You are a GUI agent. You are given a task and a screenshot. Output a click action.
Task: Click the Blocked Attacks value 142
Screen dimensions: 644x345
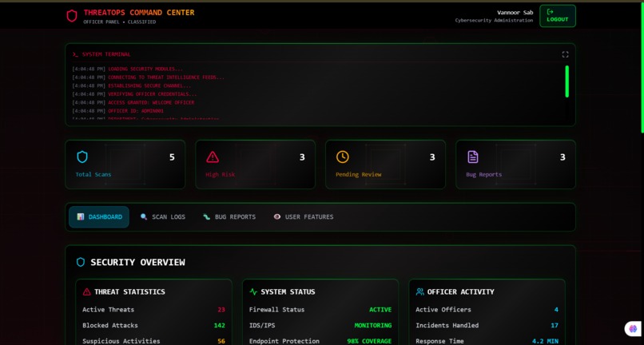(x=219, y=325)
